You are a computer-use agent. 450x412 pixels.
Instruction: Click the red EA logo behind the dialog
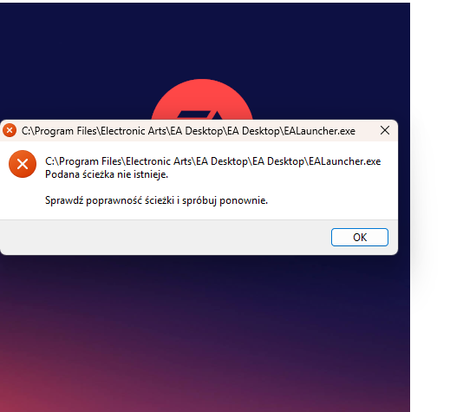202,100
